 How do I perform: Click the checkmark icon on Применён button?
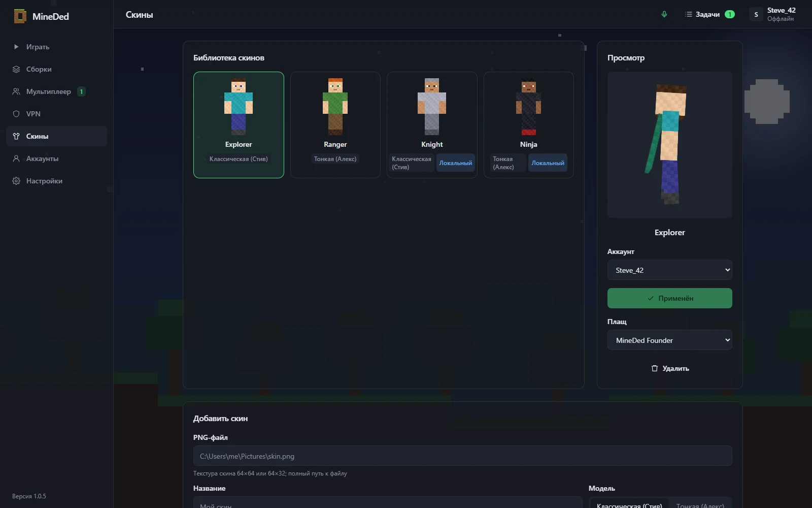(651, 298)
